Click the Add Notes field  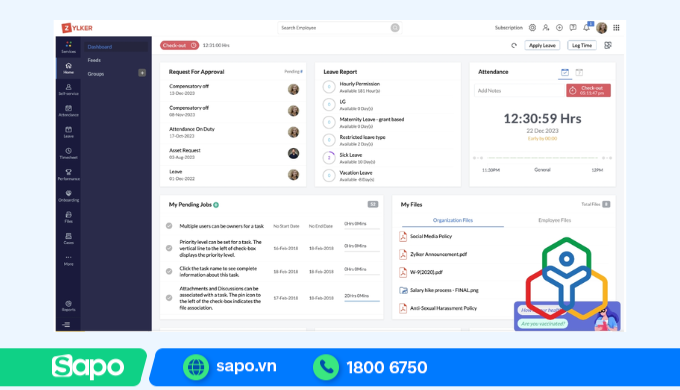(519, 91)
